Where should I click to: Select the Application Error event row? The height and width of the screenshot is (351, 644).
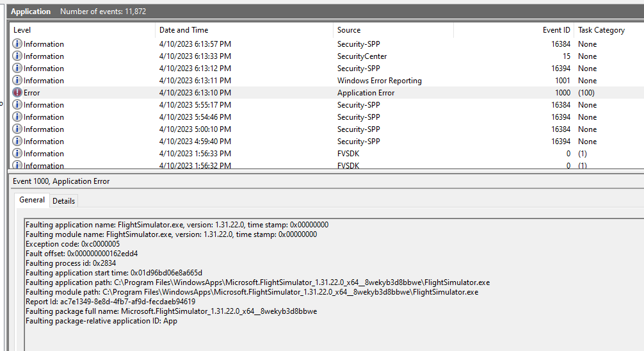click(x=327, y=92)
